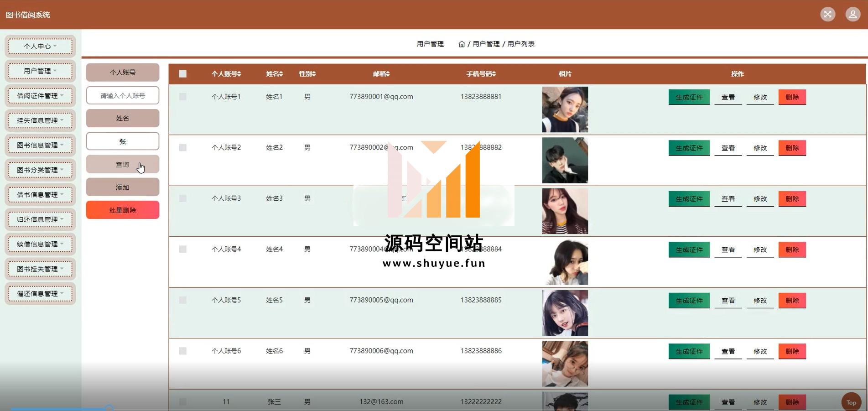Image resolution: width=868 pixels, height=411 pixels.
Task: Open the 催还信息管理 sidebar menu
Action: 40,294
